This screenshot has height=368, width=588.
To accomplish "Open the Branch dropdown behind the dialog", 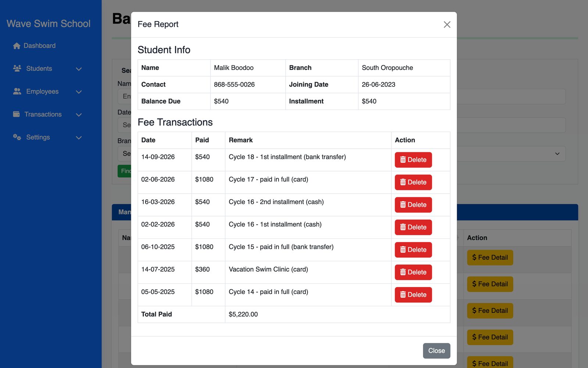I will 557,154.
